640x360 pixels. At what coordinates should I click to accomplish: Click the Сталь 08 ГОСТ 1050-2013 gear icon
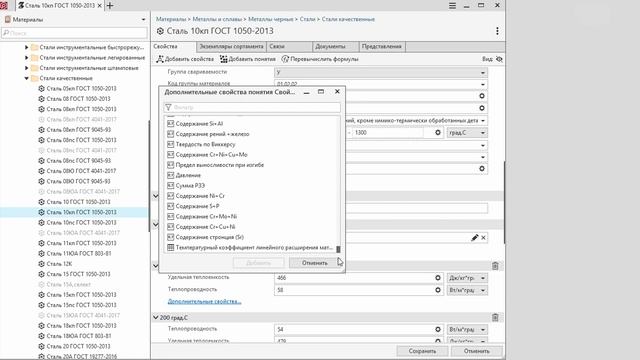[x=41, y=99]
